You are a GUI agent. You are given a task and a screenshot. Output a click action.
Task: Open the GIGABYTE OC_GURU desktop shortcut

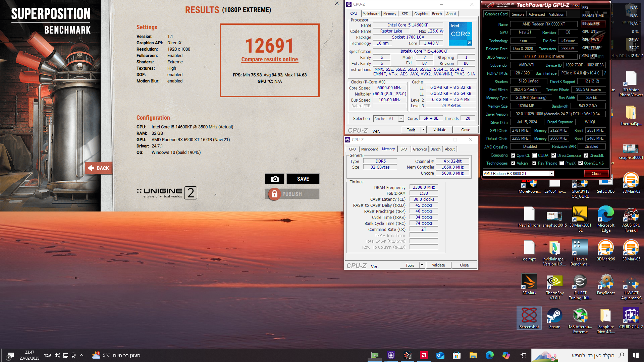[x=580, y=188]
